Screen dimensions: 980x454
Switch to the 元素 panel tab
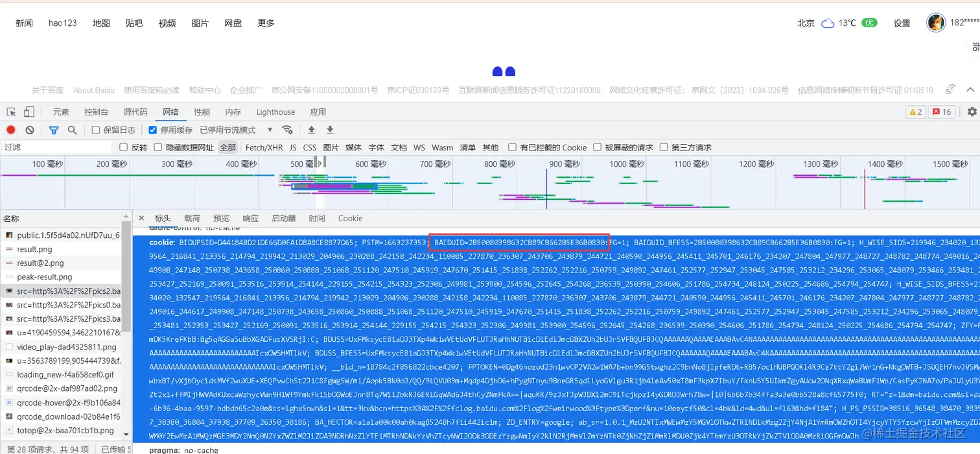point(61,112)
